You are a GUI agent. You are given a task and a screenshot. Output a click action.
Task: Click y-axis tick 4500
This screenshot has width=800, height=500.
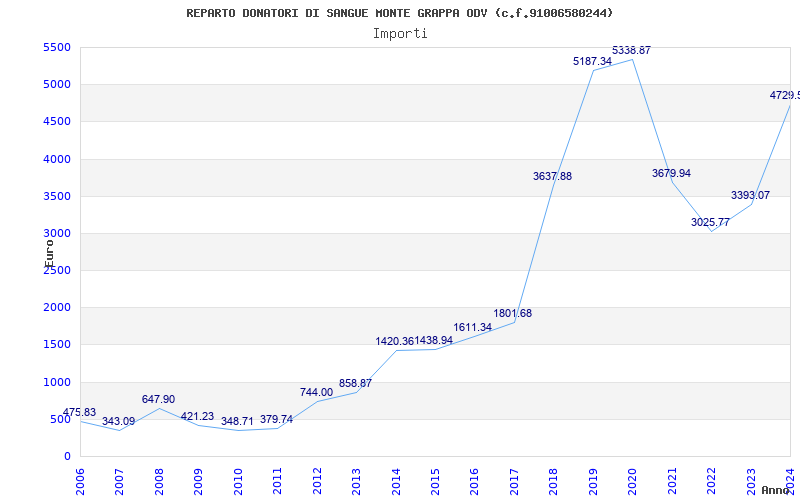coord(57,122)
